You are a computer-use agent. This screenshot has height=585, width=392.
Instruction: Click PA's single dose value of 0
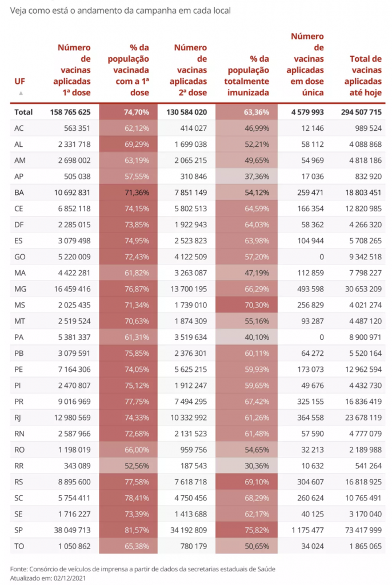pos(321,338)
